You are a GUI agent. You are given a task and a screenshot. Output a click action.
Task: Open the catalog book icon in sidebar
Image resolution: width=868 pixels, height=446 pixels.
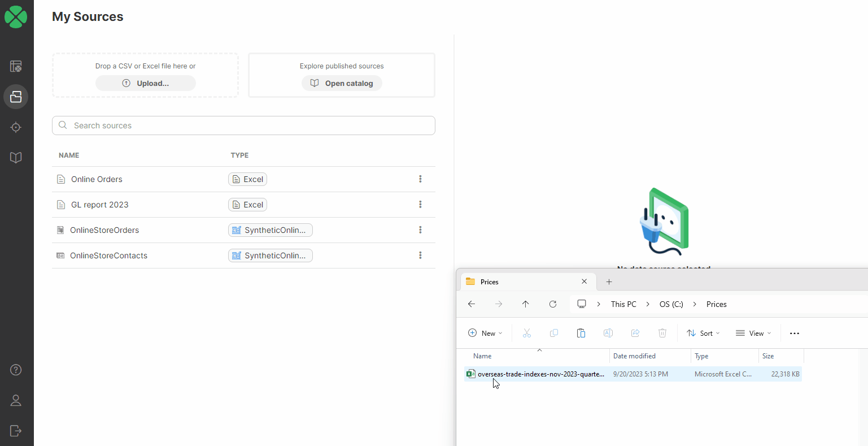point(16,157)
